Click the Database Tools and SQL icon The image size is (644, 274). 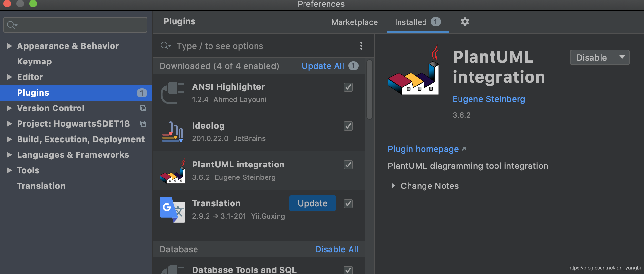pyautogui.click(x=172, y=269)
